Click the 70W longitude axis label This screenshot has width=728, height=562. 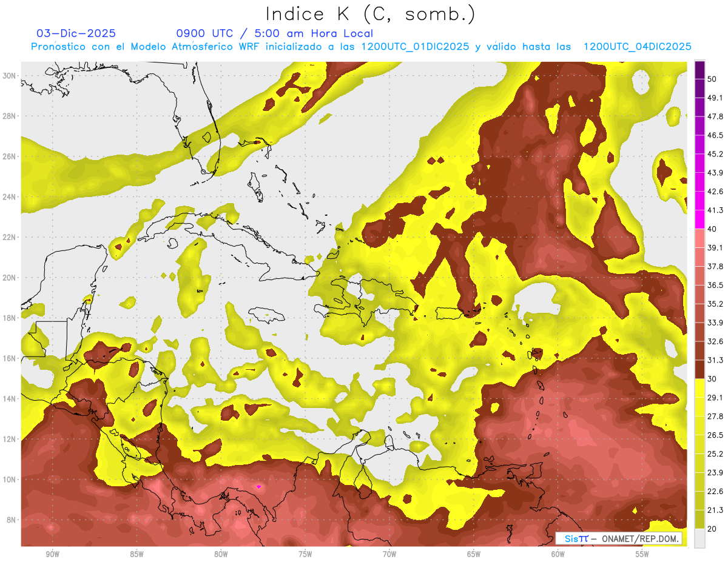(389, 554)
